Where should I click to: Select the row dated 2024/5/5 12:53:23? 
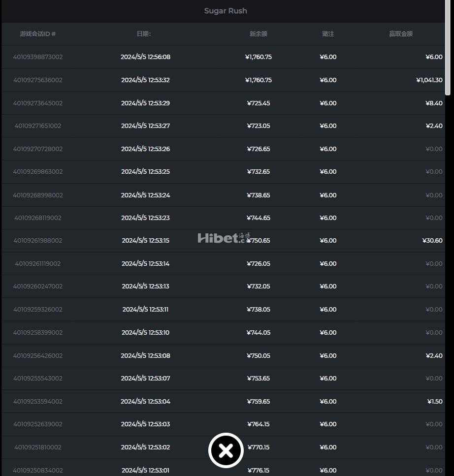coord(223,218)
